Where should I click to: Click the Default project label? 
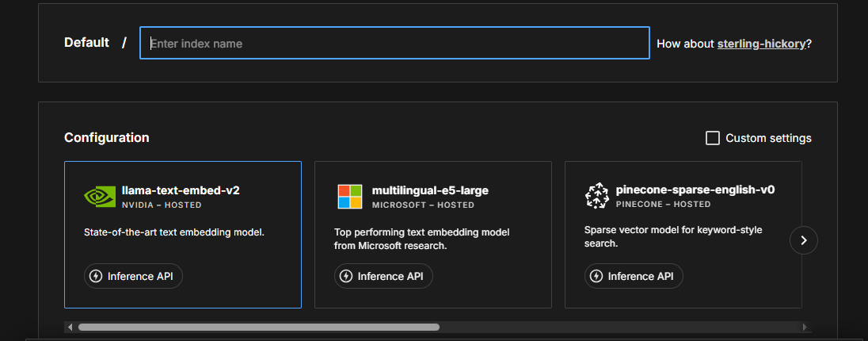86,43
